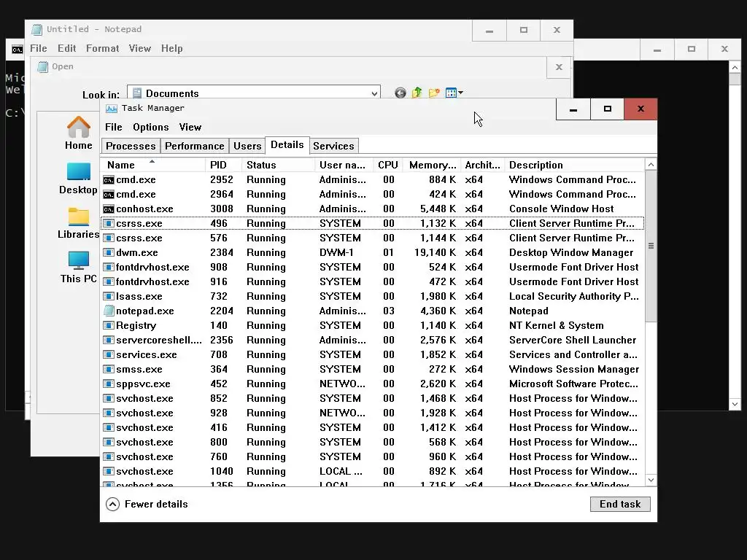Viewport: 747px width, 560px height.
Task: Click the Task Manager list scroll up arrow
Action: 651,165
